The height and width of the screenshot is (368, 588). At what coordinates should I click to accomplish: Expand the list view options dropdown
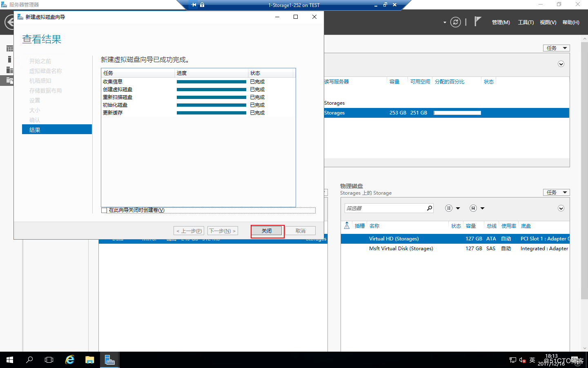click(452, 208)
